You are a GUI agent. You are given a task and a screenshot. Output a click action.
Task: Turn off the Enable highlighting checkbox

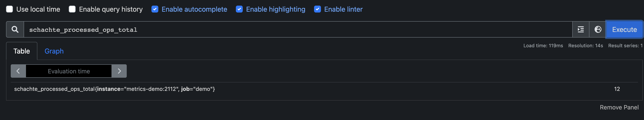click(x=239, y=9)
